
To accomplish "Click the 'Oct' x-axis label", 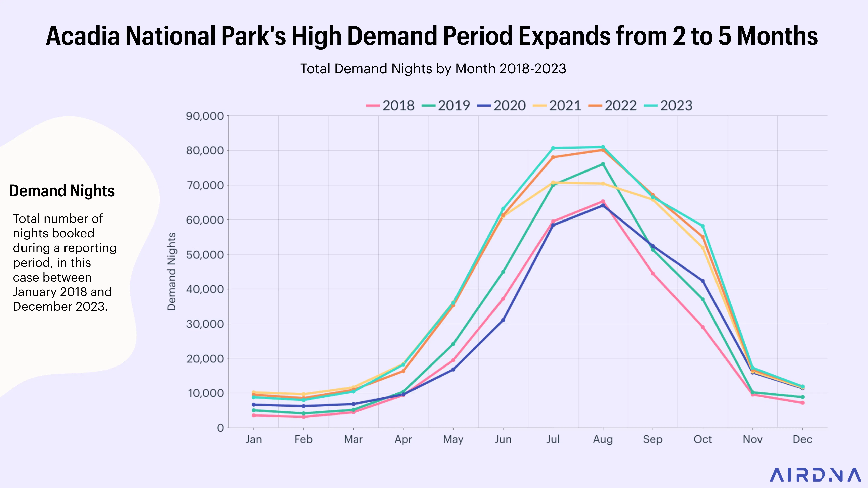I will tap(703, 439).
